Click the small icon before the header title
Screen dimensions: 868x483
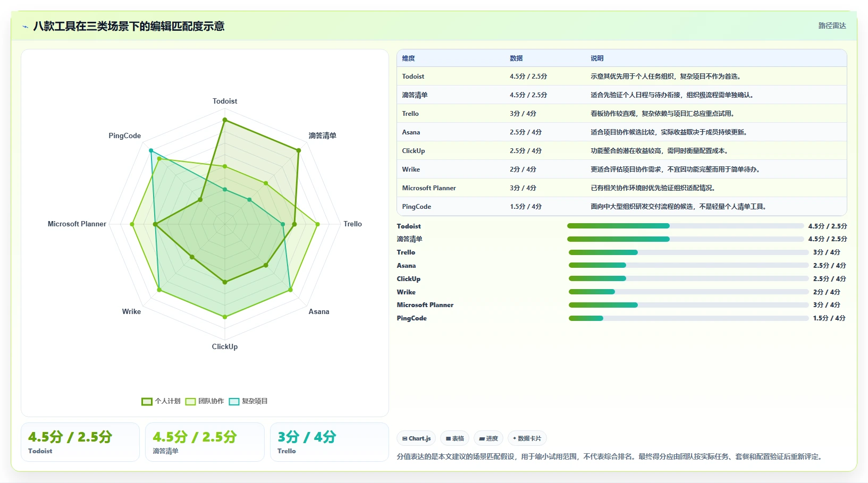tap(25, 26)
